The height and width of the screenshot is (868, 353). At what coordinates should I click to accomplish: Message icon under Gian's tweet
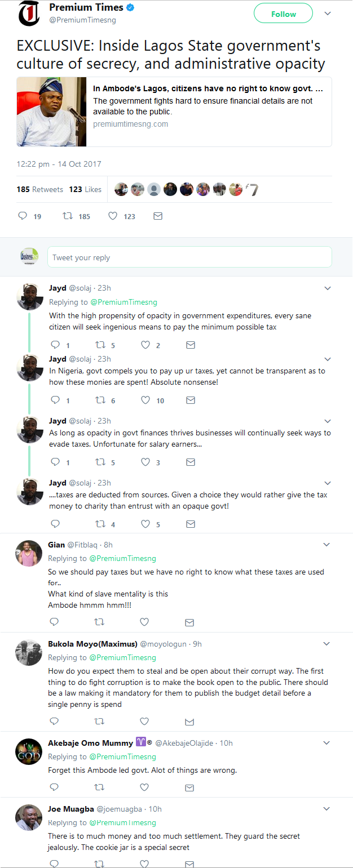pos(190,622)
